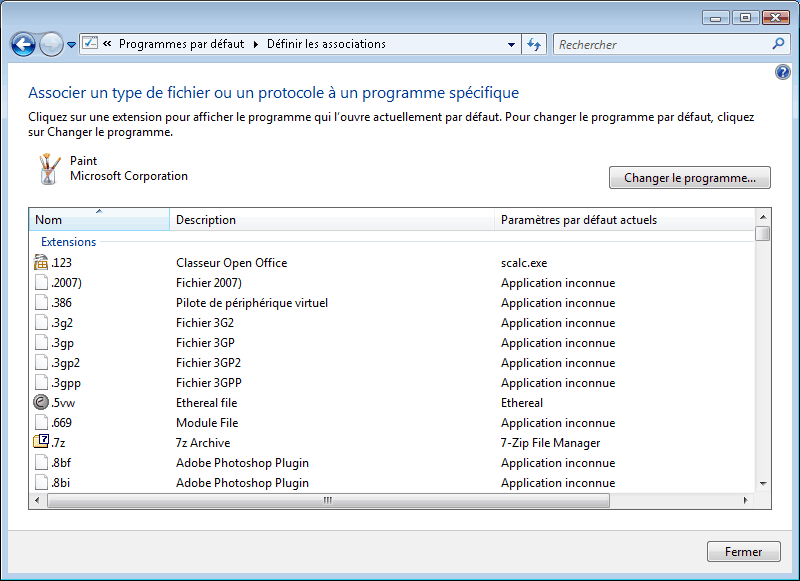The height and width of the screenshot is (581, 800).
Task: Click the horizontal scrollbar thumb
Action: pos(328,500)
